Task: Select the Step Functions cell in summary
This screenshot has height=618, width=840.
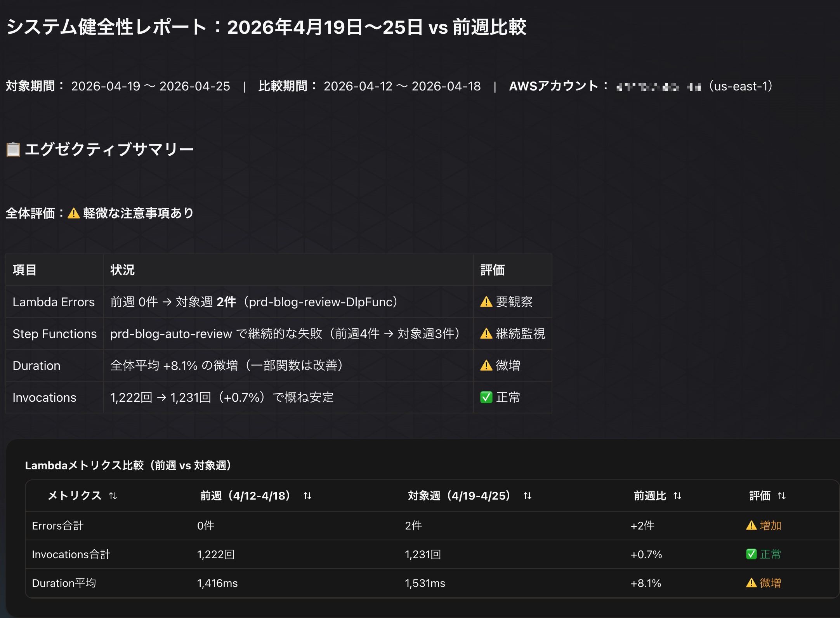Action: point(55,334)
